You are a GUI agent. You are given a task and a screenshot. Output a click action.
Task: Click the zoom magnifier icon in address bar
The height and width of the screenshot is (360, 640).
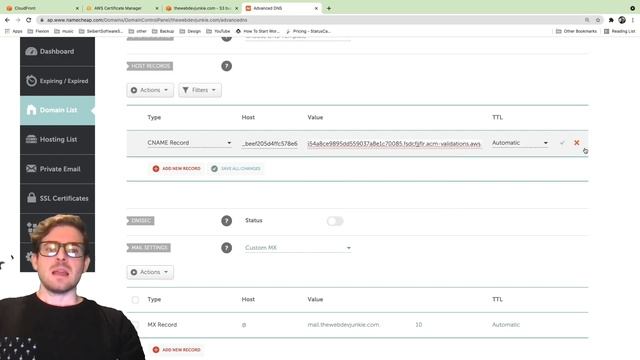tap(587, 20)
